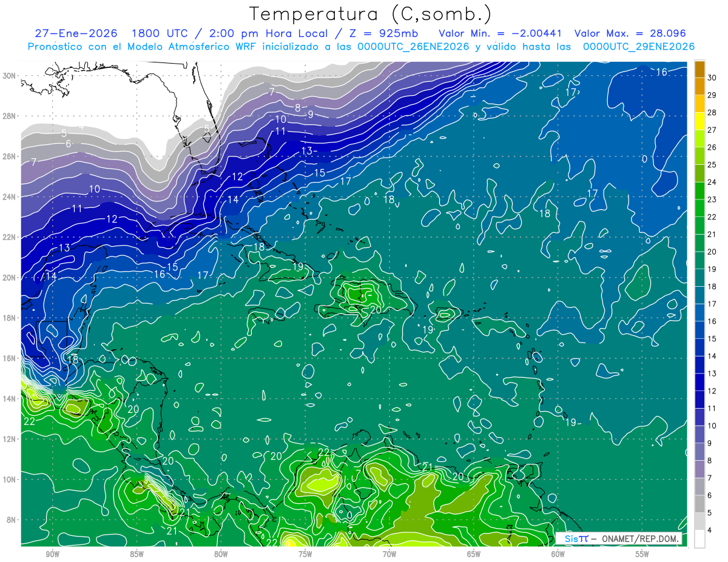Image resolution: width=728 pixels, height=562 pixels.
Task: Click the validity stamp '0000UTC_29ENE2026'
Action: point(639,47)
